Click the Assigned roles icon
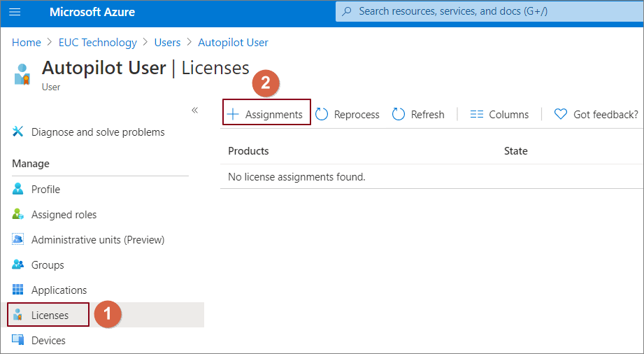This screenshot has width=644, height=354. pos(17,215)
